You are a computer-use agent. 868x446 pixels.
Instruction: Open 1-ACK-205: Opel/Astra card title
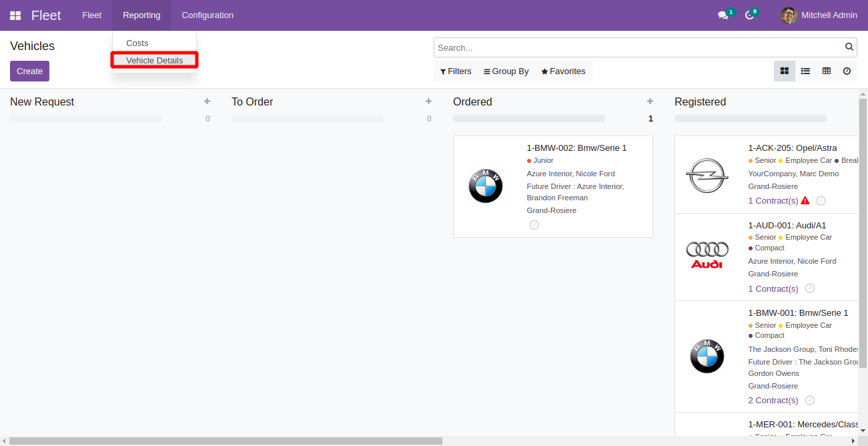point(793,148)
